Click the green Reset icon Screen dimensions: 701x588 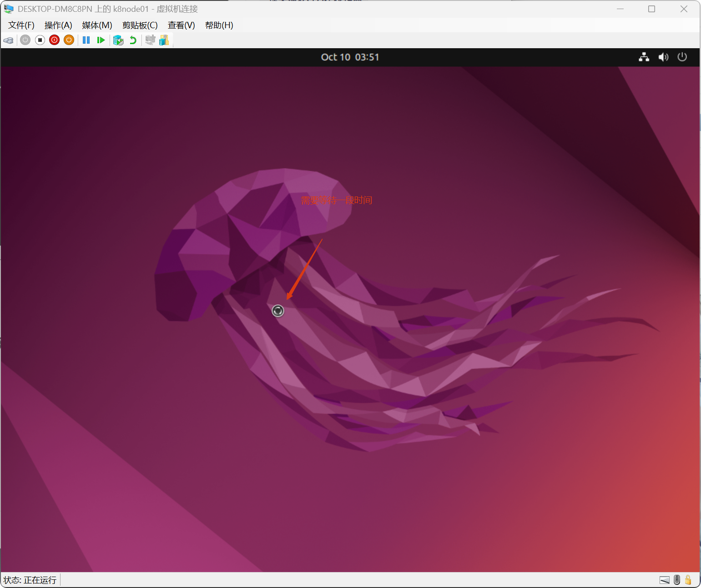coord(101,40)
